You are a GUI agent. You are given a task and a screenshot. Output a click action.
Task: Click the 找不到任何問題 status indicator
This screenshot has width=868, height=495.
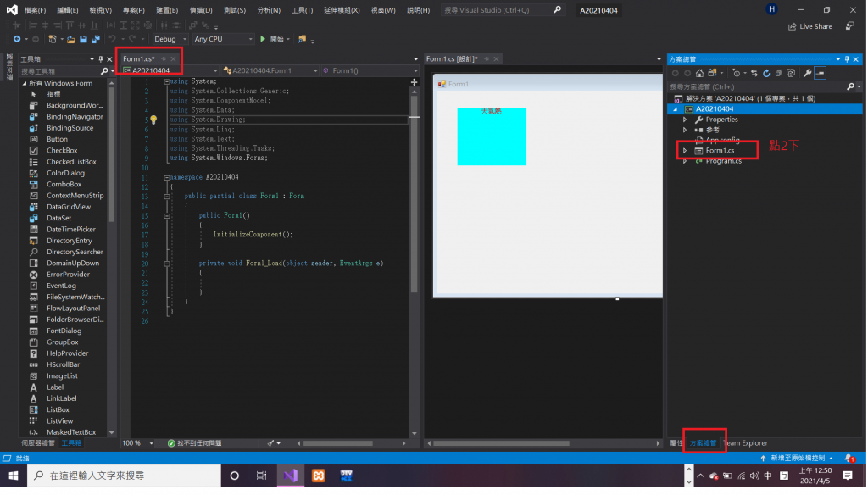point(195,443)
